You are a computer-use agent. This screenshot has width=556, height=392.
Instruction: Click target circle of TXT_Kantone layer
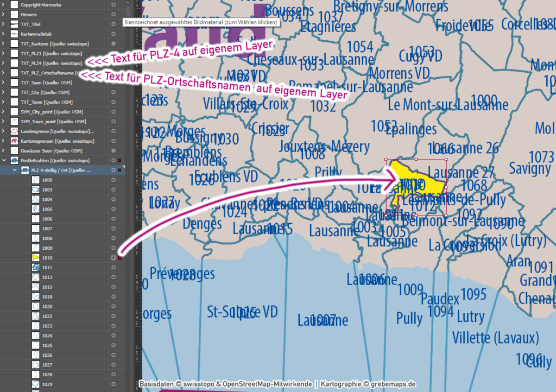pos(113,43)
